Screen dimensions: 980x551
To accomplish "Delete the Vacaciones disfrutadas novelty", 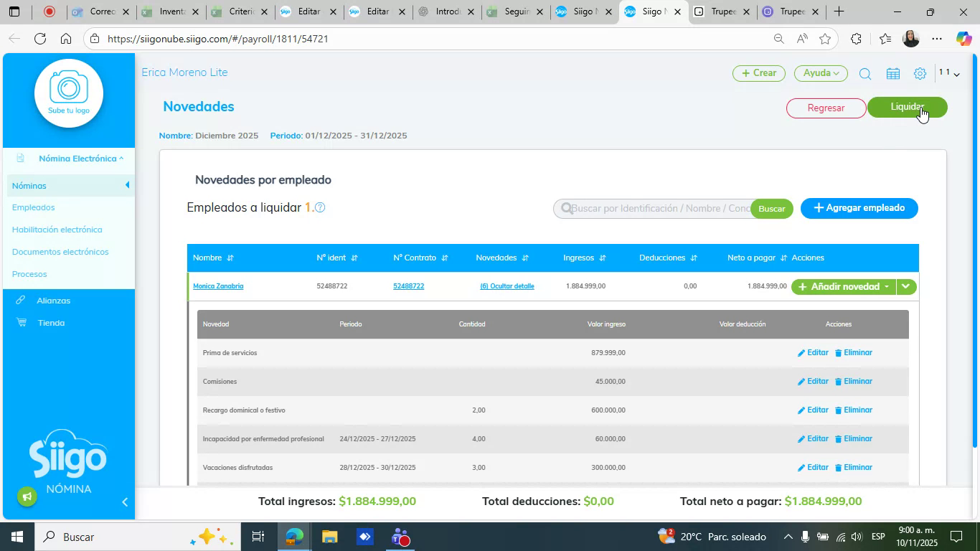I will click(x=854, y=467).
